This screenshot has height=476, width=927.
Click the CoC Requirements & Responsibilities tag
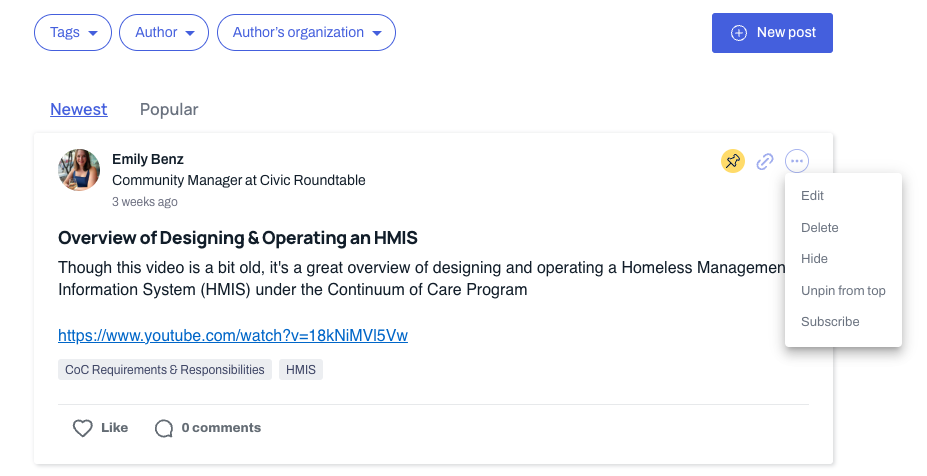[165, 370]
